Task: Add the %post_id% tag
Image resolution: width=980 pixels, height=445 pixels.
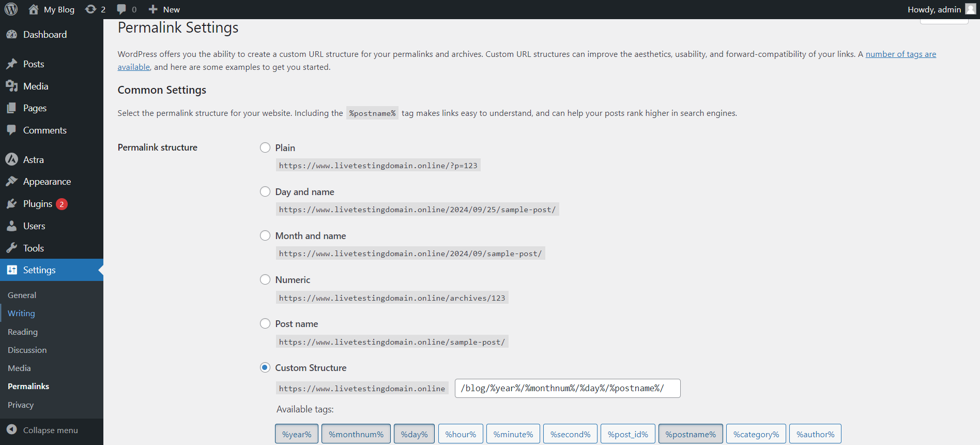Action: 628,434
